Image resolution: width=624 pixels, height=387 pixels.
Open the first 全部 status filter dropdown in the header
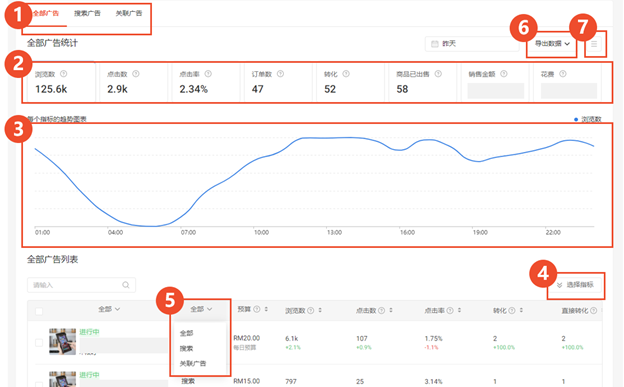coord(109,309)
